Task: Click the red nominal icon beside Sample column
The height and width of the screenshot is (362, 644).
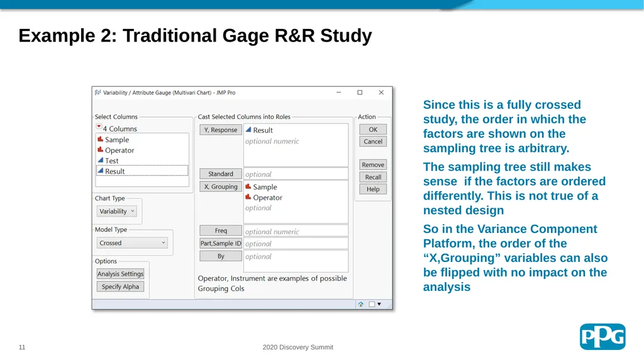Action: tap(100, 140)
